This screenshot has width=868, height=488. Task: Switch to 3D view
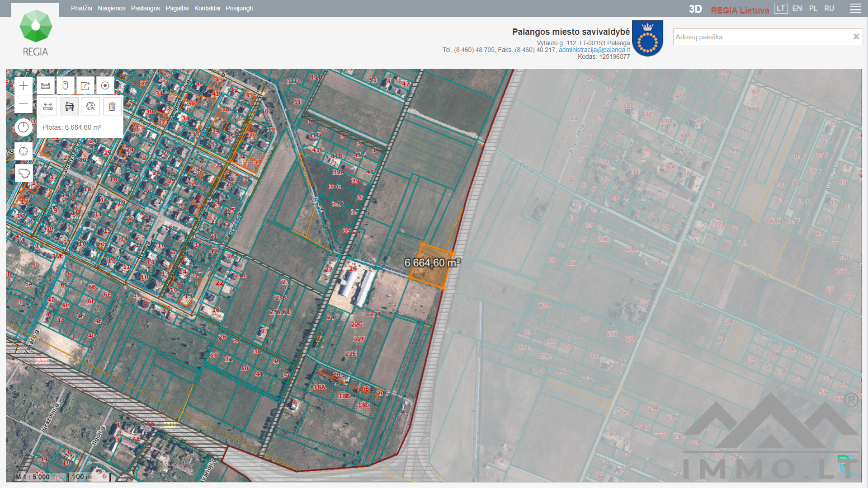(x=695, y=9)
